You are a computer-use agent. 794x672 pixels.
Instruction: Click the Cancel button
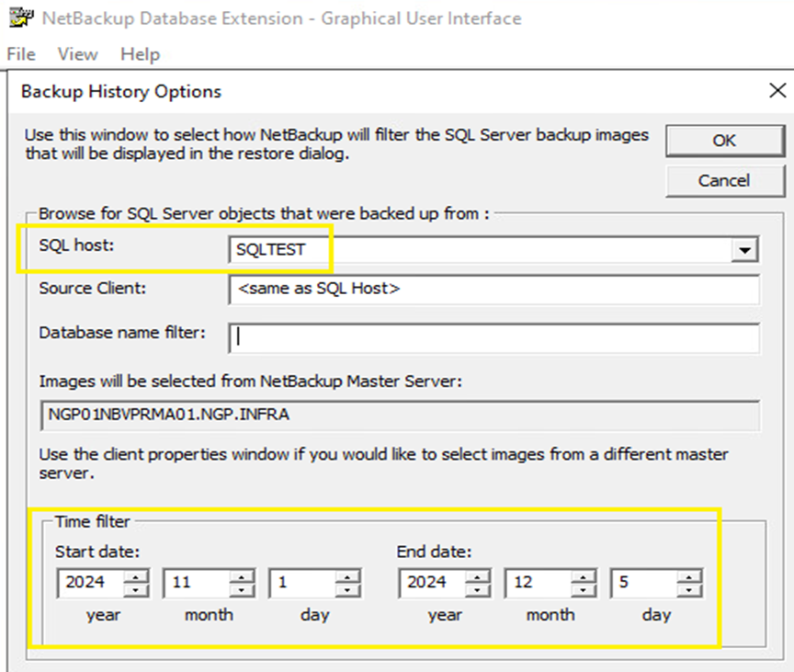click(725, 181)
